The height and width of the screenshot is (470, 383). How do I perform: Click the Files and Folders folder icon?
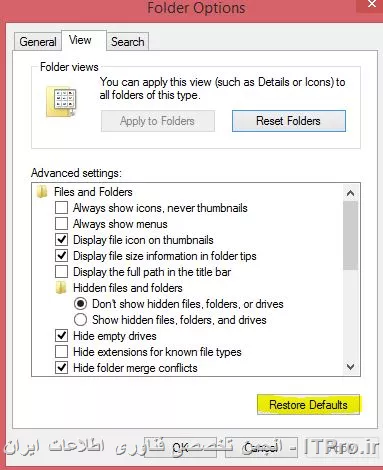(x=42, y=192)
